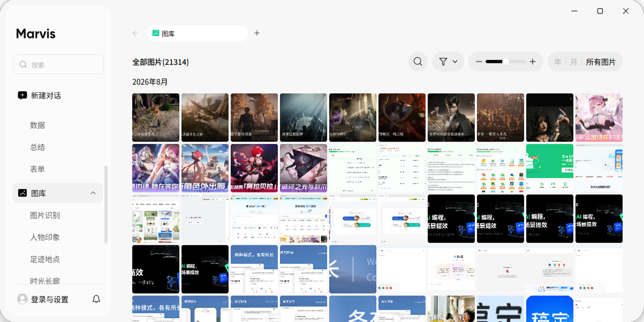Click the magnifier icon in the gallery toolbar

click(x=418, y=62)
